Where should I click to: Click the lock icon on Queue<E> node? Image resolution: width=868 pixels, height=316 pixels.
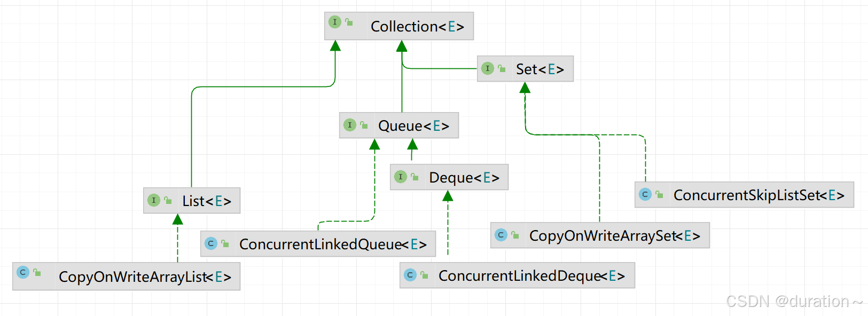364,125
